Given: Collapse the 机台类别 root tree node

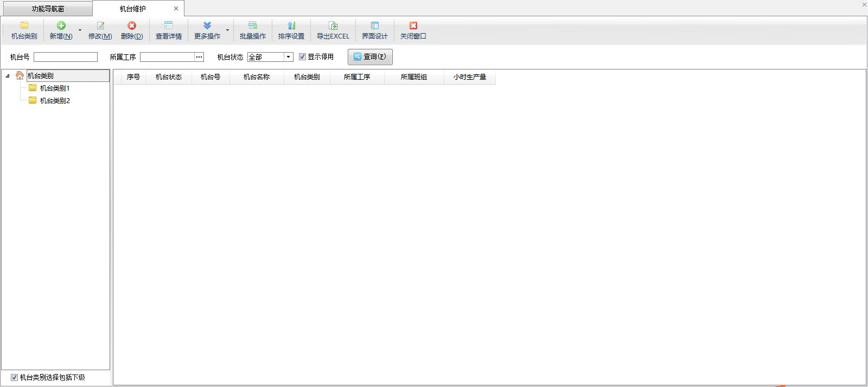Looking at the screenshot, I should (8, 76).
